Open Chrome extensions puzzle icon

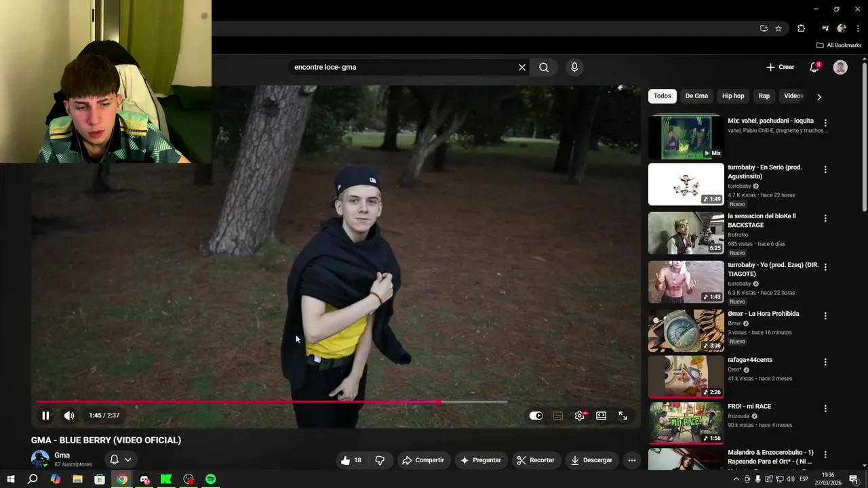coord(802,28)
